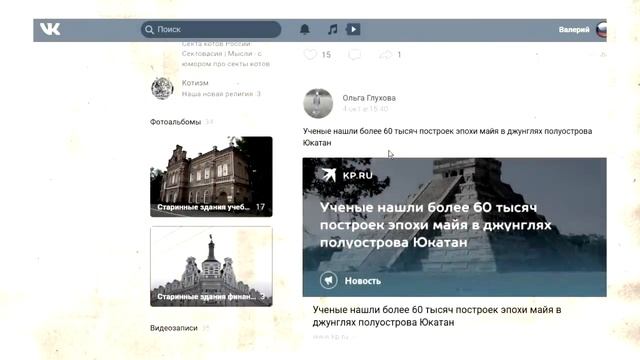Open the KP.RU pyramid article preview image
Viewport: 640px width, 360px height.
(454, 227)
